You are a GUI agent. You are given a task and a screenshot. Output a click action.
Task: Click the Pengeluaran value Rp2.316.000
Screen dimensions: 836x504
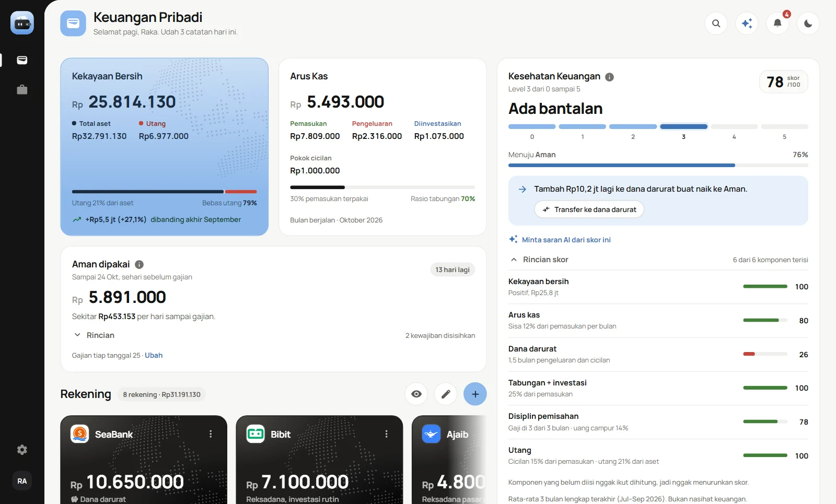point(377,136)
